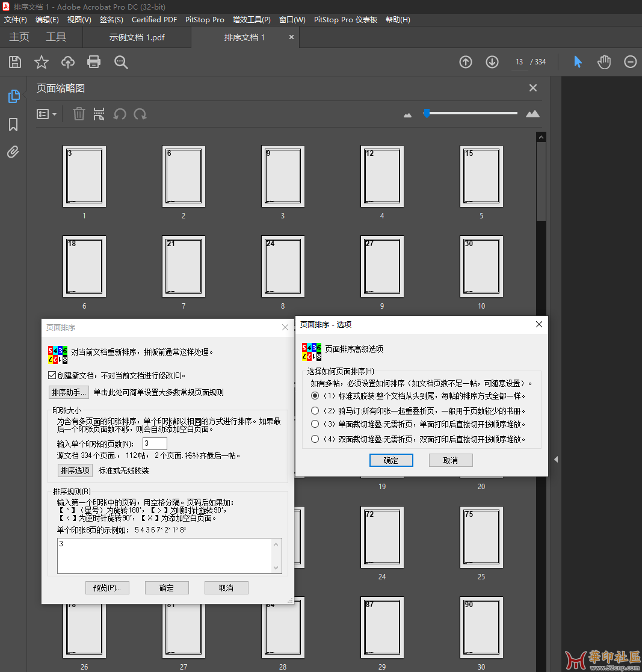Go to next page arrow
This screenshot has width=642, height=672.
492,62
